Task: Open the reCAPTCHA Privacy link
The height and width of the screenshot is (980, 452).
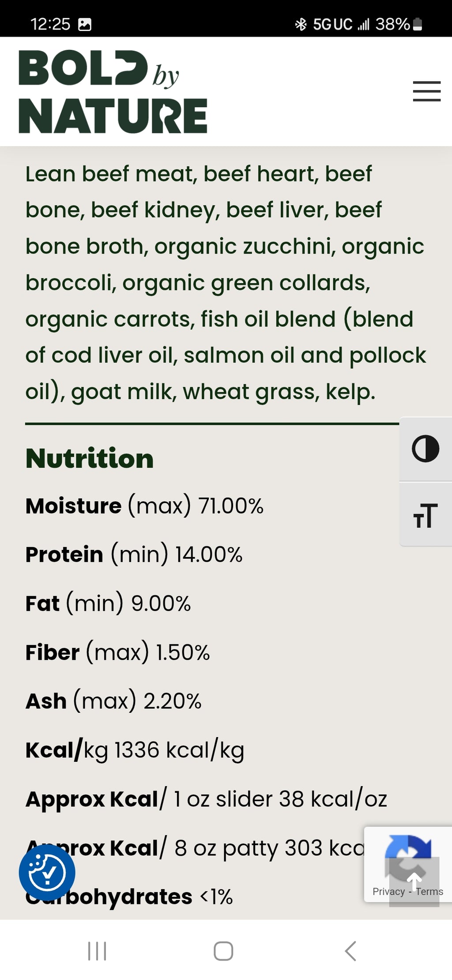Action: [x=388, y=891]
